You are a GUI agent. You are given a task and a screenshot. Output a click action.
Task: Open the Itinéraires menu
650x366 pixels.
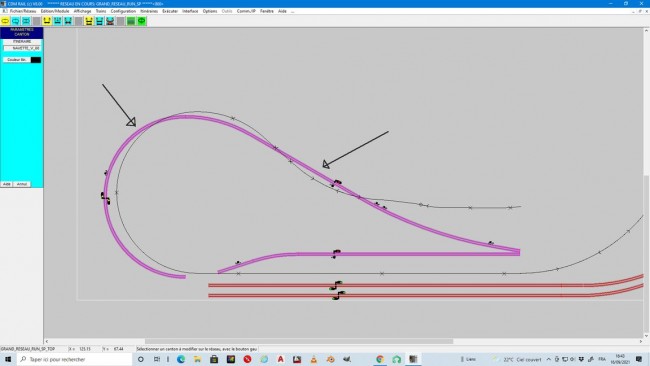pos(149,11)
